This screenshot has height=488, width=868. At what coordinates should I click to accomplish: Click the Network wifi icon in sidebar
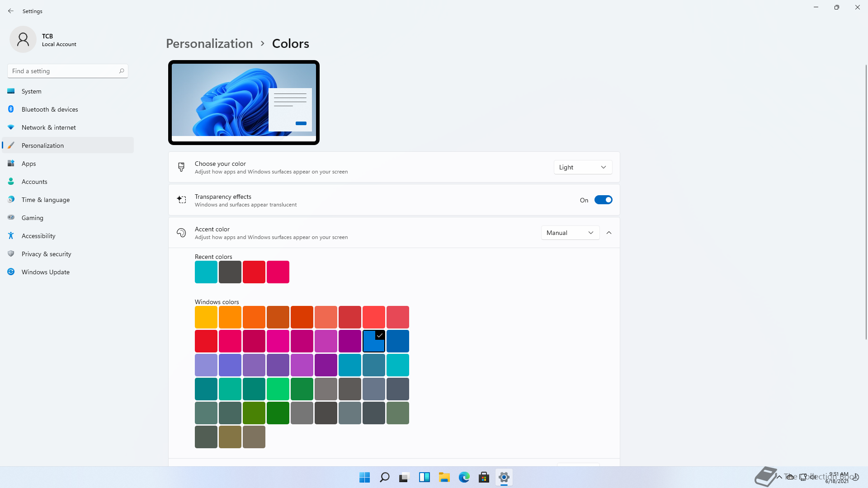point(11,127)
